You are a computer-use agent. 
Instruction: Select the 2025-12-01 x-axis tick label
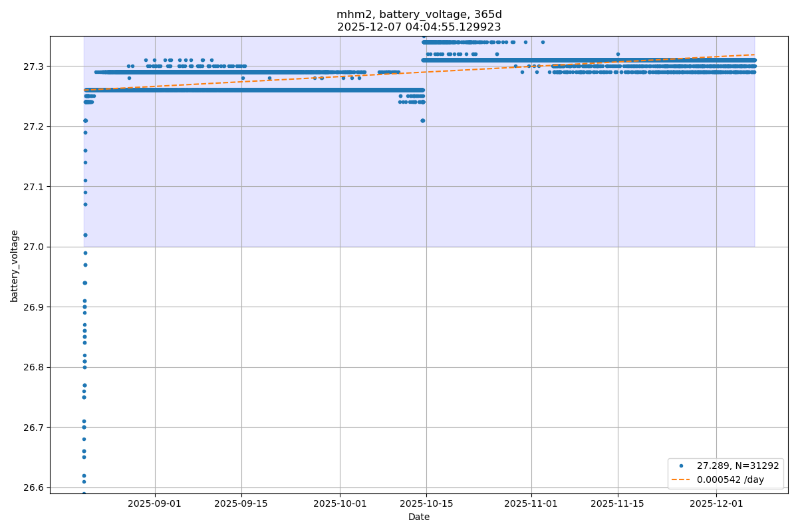(716, 504)
